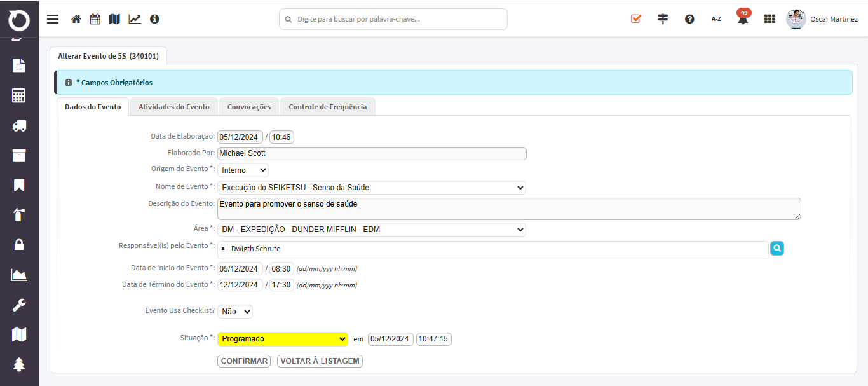Open the line chart icon in top bar
This screenshot has height=386, width=868.
(x=134, y=19)
